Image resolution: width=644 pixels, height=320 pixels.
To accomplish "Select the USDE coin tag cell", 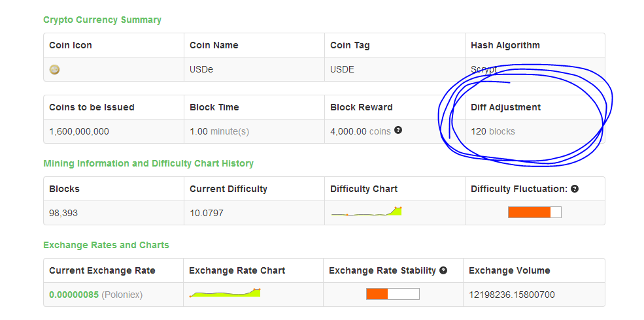I will 395,69.
